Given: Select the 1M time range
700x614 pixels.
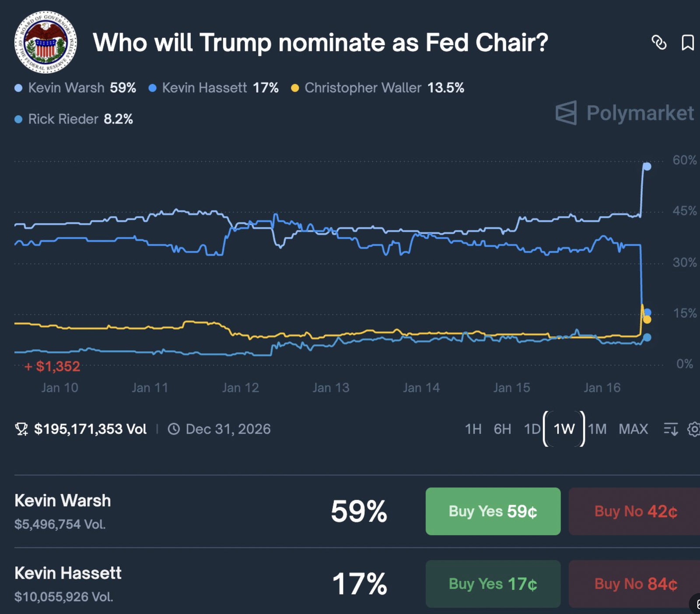Looking at the screenshot, I should [x=597, y=429].
